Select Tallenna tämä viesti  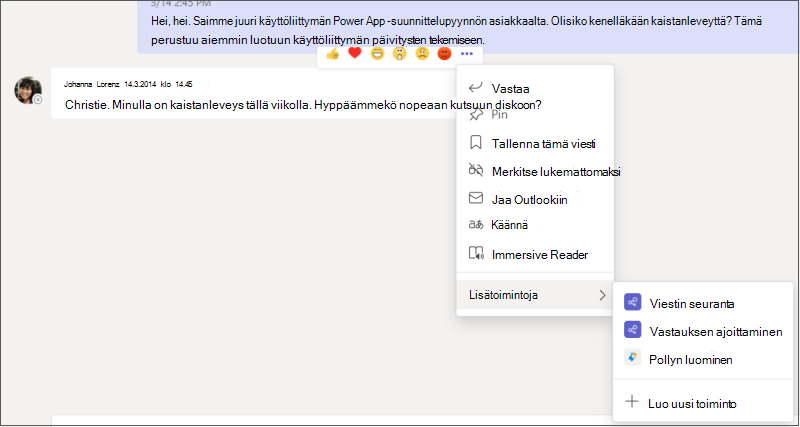tap(535, 143)
